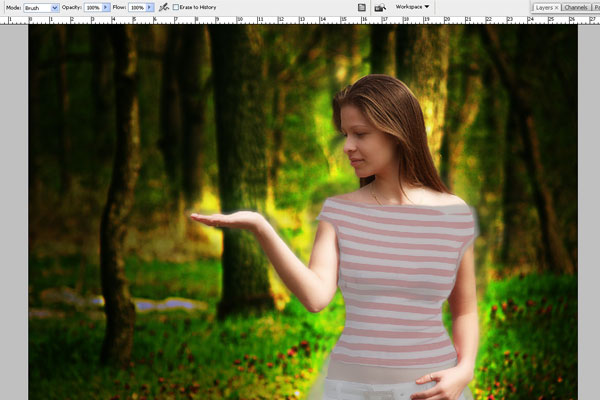Switch to the Layers tab
This screenshot has width=600, height=400.
pyautogui.click(x=543, y=7)
